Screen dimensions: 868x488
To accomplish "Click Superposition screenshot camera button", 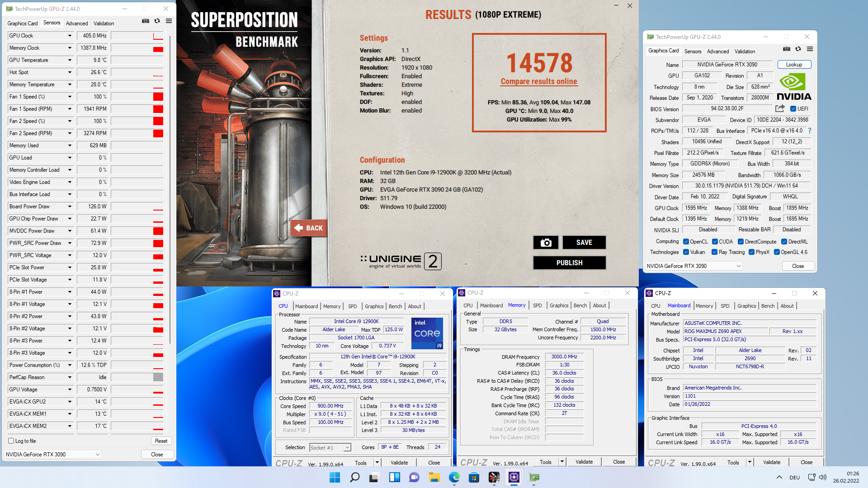I will point(546,243).
